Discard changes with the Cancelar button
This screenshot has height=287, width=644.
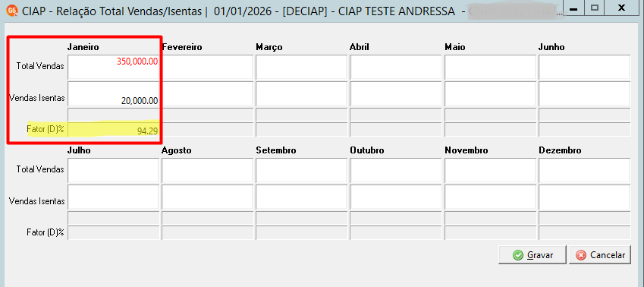coord(600,255)
